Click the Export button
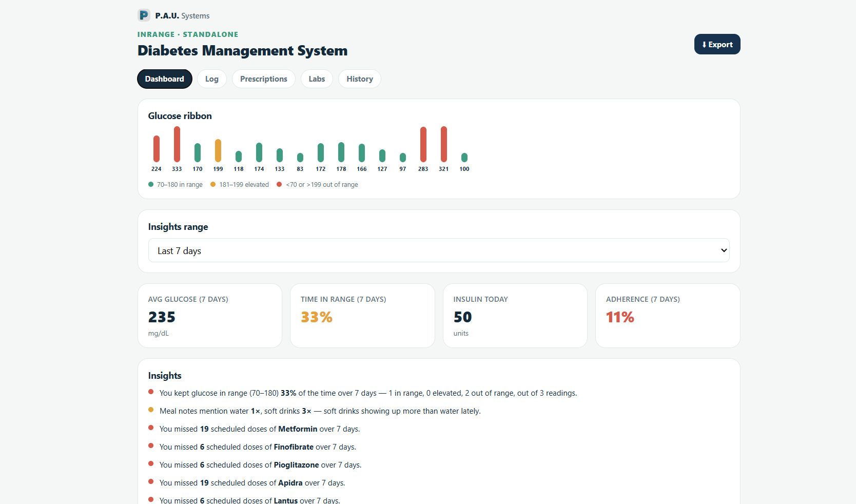The height and width of the screenshot is (504, 856). pos(717,44)
